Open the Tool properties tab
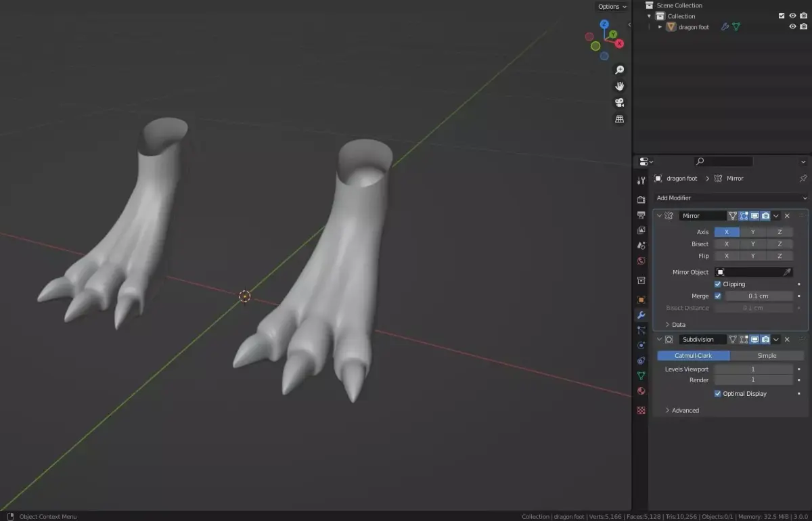The width and height of the screenshot is (812, 521). point(641,181)
